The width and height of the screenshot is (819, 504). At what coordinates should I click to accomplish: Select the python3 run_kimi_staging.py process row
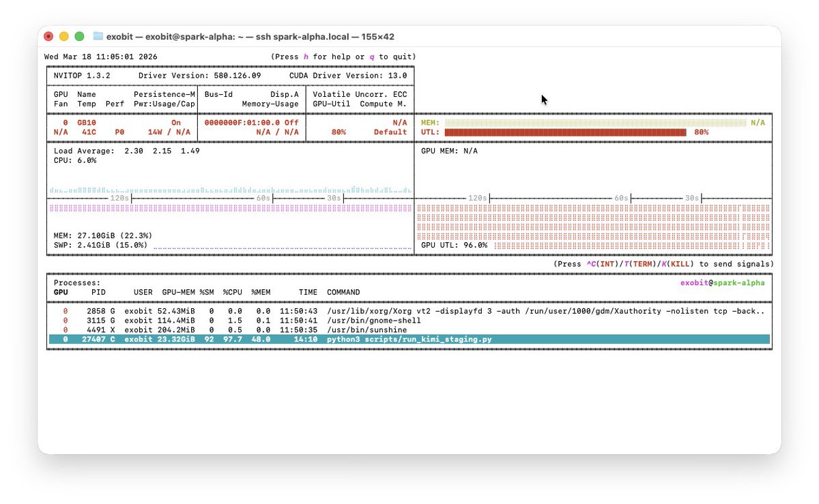click(x=409, y=339)
